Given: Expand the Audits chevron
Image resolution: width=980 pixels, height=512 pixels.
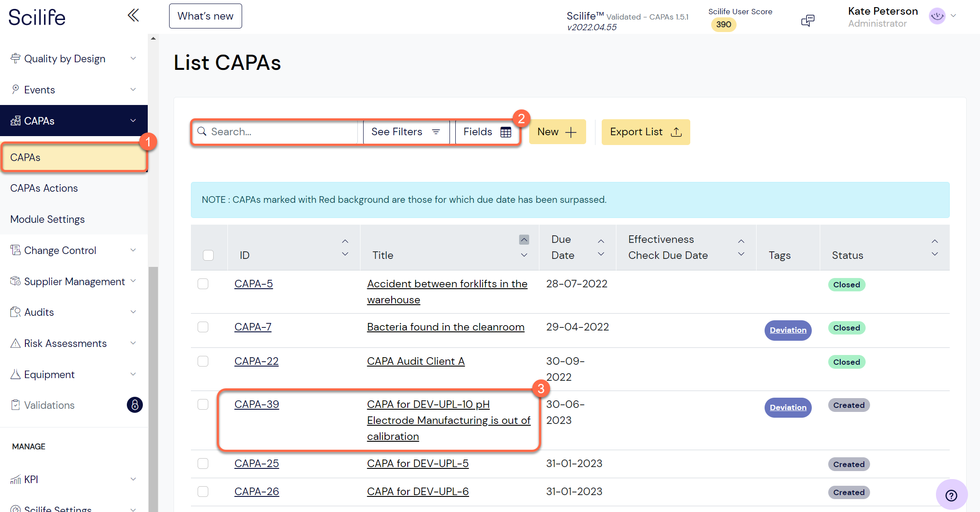Looking at the screenshot, I should pyautogui.click(x=133, y=312).
